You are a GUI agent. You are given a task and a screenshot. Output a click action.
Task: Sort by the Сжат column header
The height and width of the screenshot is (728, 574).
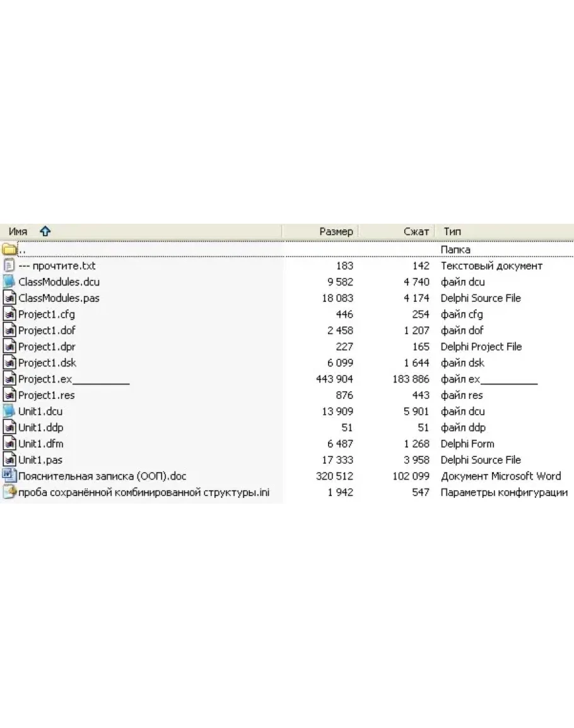[x=416, y=232]
